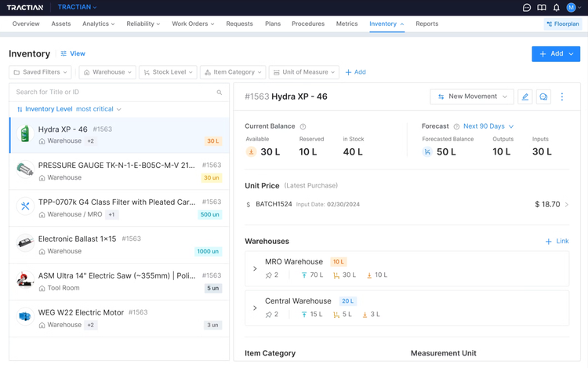Click the Electronic Ballast thumbnail
The image size is (588, 368).
pos(25,242)
